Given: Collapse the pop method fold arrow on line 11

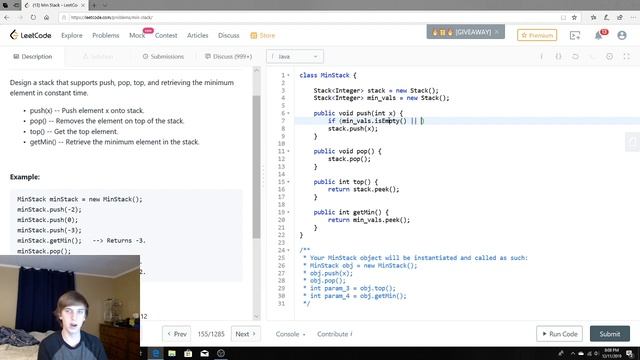Looking at the screenshot, I should [288, 151].
